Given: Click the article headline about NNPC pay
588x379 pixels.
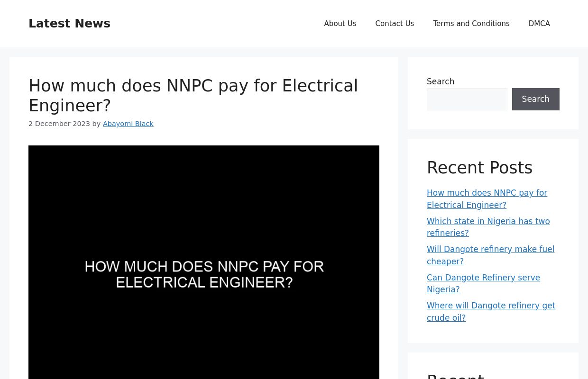Looking at the screenshot, I should coord(193,96).
